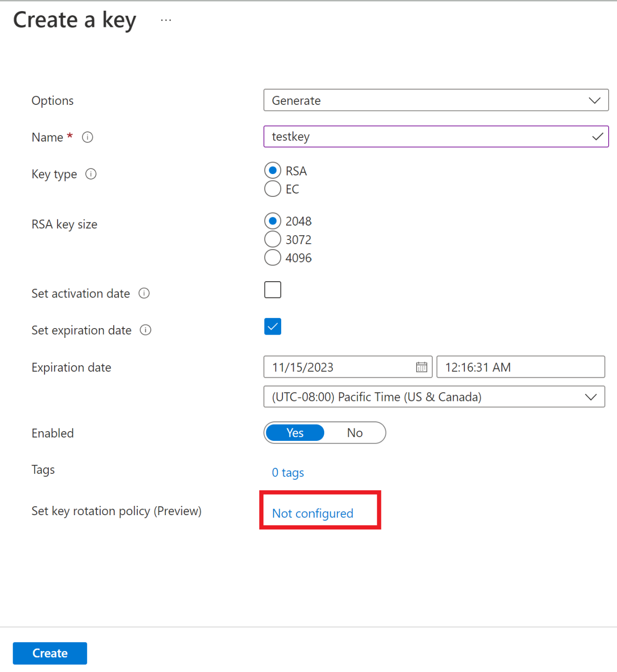Image resolution: width=617 pixels, height=672 pixels.
Task: Click the Key type info icon
Action: (x=91, y=174)
